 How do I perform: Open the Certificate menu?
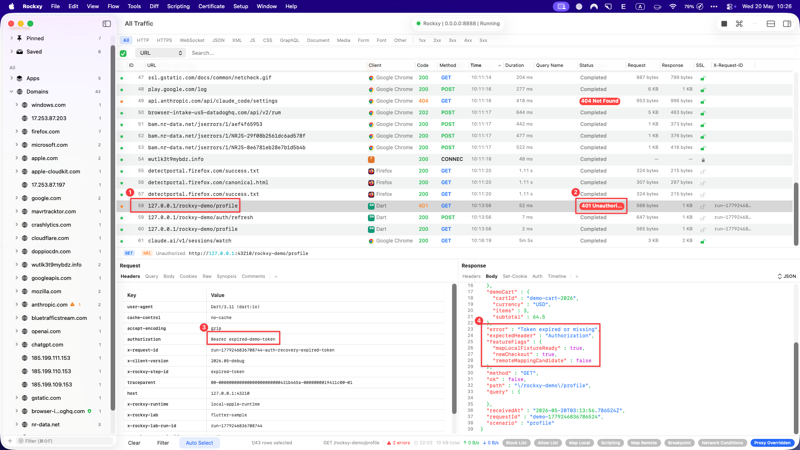[x=211, y=7]
